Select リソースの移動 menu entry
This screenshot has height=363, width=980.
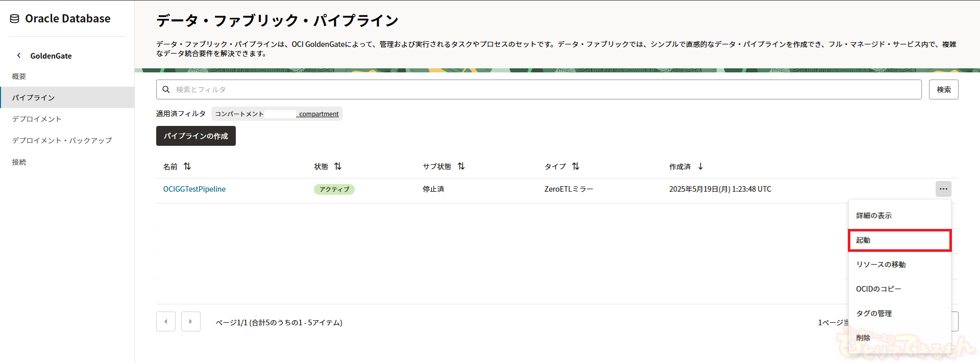(899, 265)
